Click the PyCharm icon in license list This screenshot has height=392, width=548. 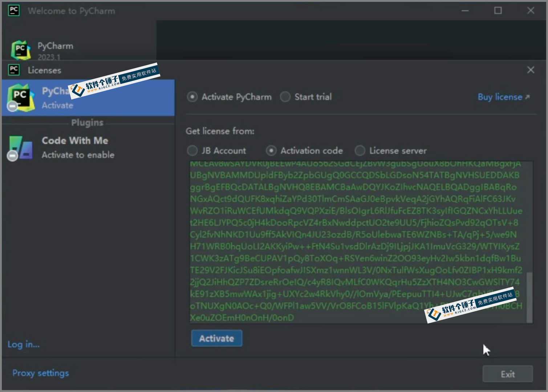point(21,97)
